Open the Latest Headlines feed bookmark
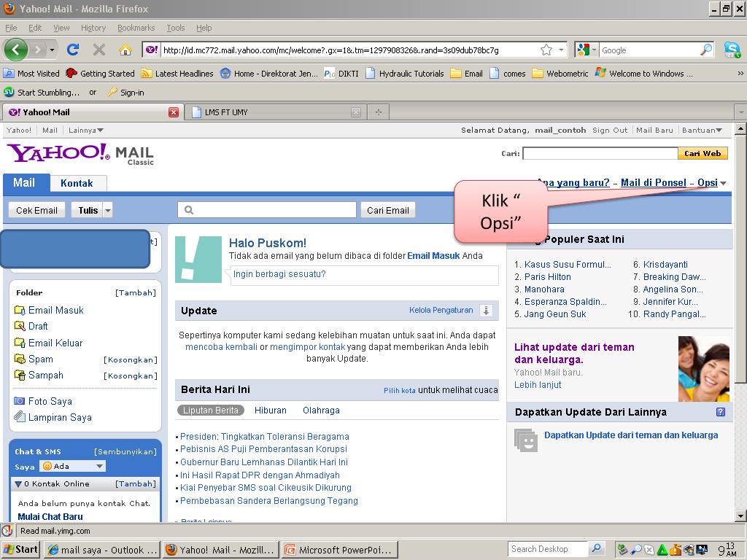747x560 pixels. 177,74
